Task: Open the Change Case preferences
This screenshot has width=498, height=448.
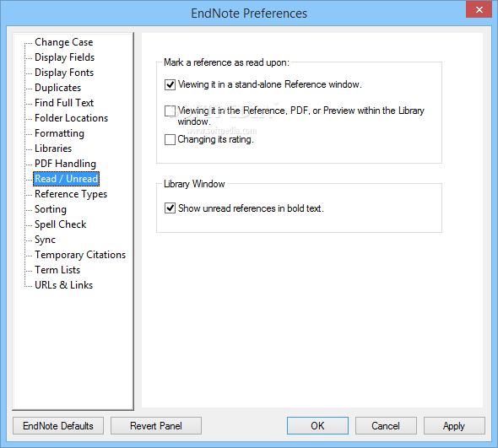Action: coord(63,42)
